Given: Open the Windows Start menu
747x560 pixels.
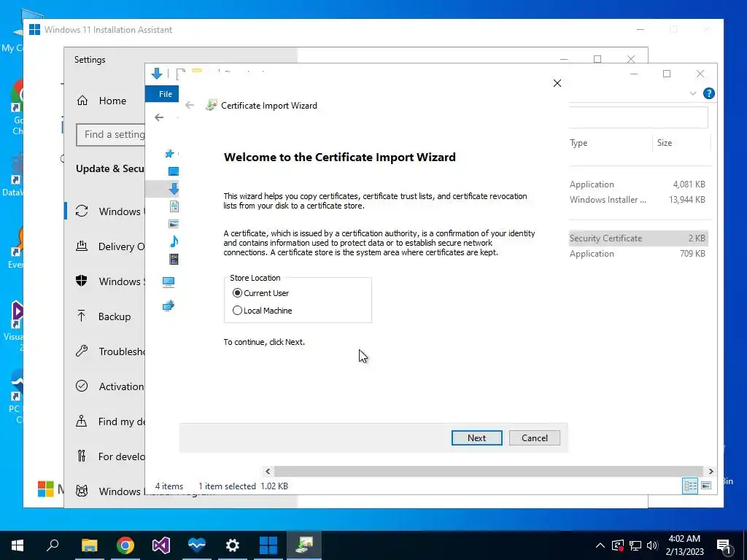Looking at the screenshot, I should click(18, 545).
